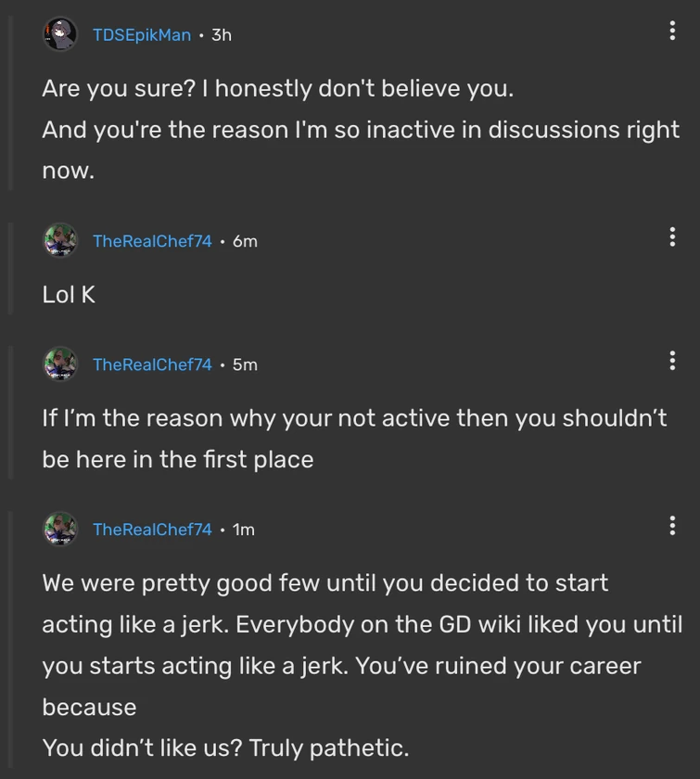Click TheRealChef74's avatar on the 1m comment
Screen dimensions: 700x779
tap(60, 529)
